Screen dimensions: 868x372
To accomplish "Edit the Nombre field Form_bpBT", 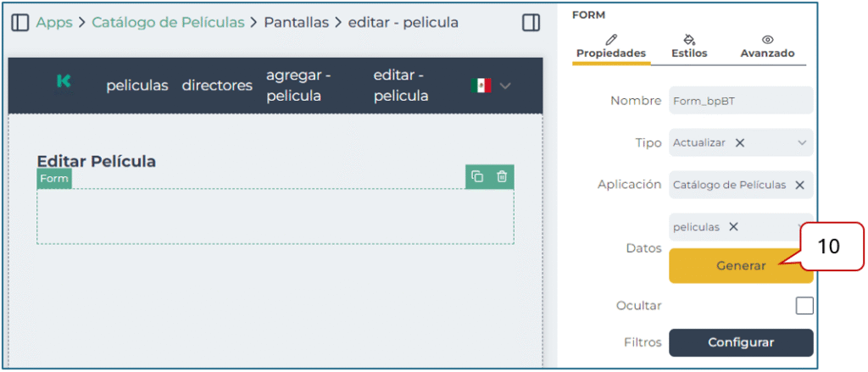I will pos(740,100).
